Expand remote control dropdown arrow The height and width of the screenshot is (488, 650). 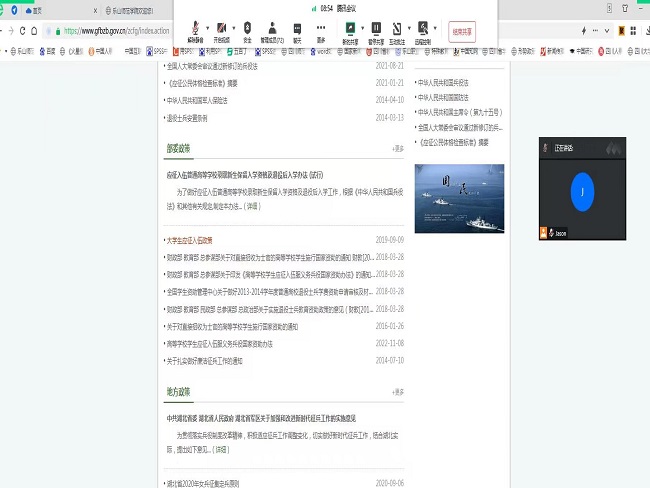435,28
